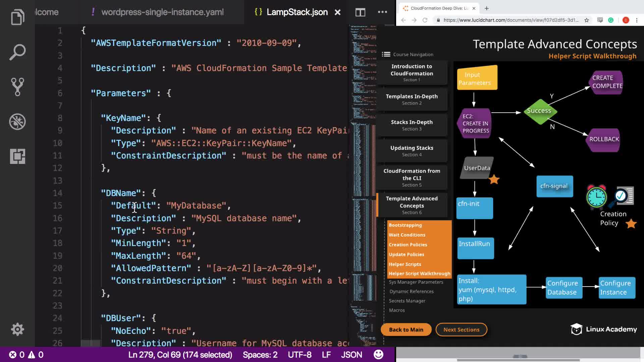The width and height of the screenshot is (644, 362).
Task: Click the Back to Main button
Action: click(406, 329)
